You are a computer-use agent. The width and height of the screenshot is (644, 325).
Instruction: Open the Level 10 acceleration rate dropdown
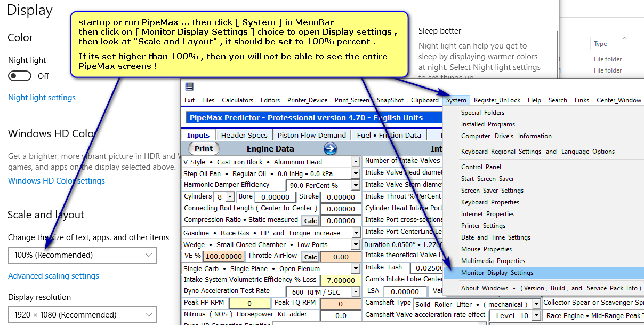coord(536,316)
